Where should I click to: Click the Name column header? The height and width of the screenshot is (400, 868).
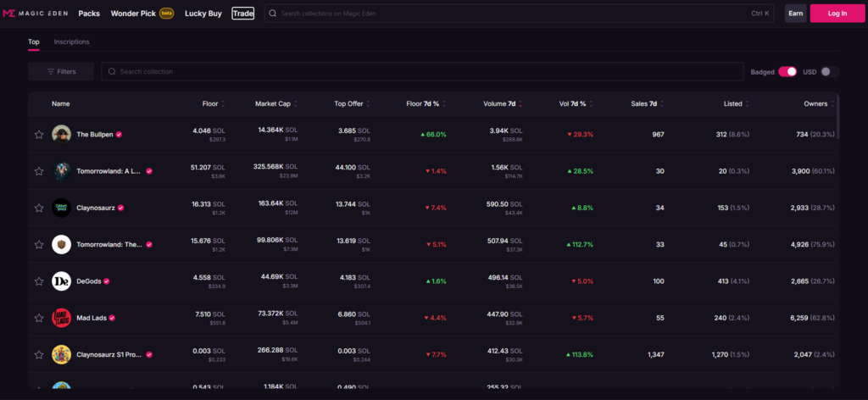click(61, 103)
